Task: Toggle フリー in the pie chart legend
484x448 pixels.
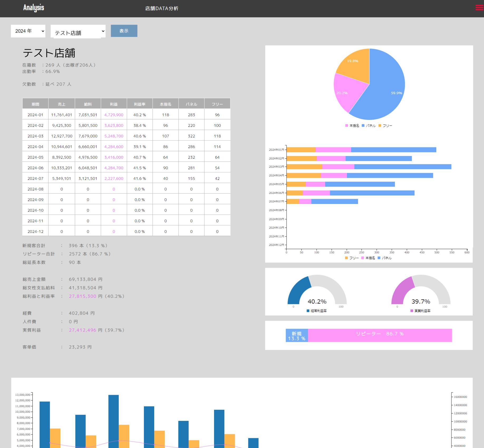Action: pyautogui.click(x=385, y=126)
